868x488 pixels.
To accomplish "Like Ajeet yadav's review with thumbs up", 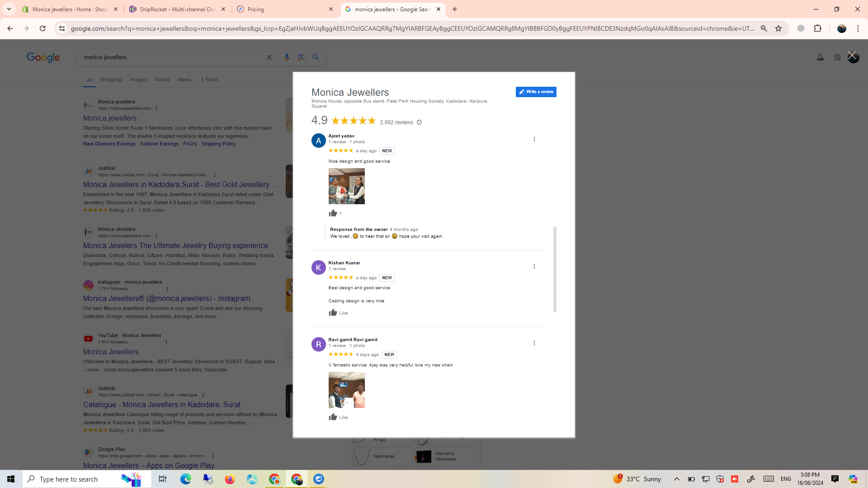I will pyautogui.click(x=333, y=213).
